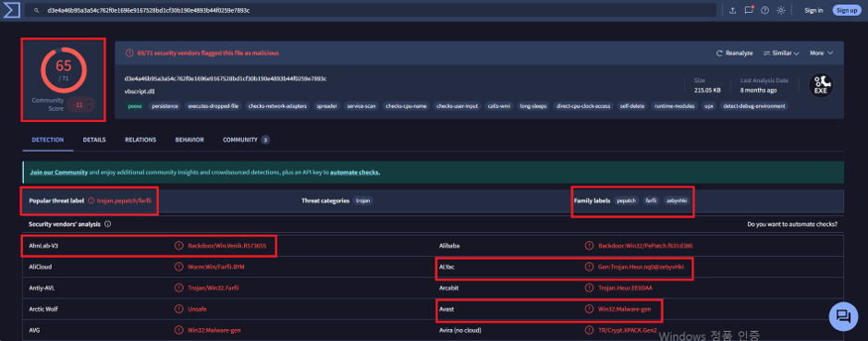This screenshot has width=868, height=341.
Task: Click the warning icon in the Arctic Wolf row
Action: [x=178, y=309]
